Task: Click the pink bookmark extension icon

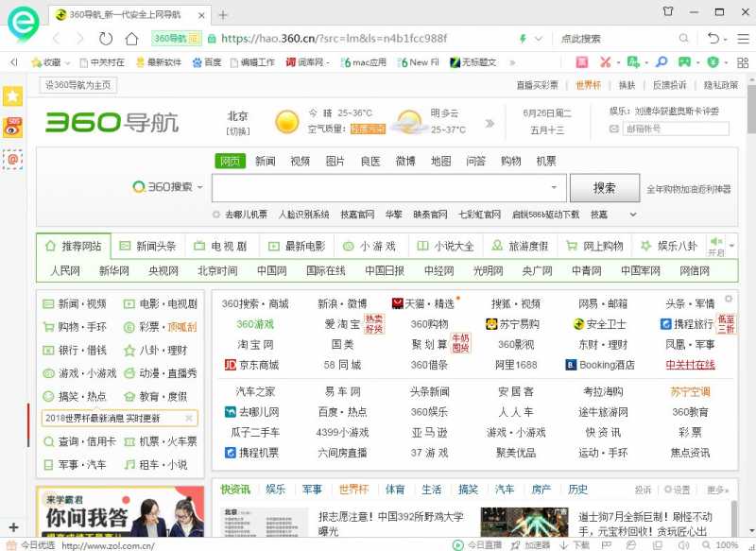Action: point(582,61)
